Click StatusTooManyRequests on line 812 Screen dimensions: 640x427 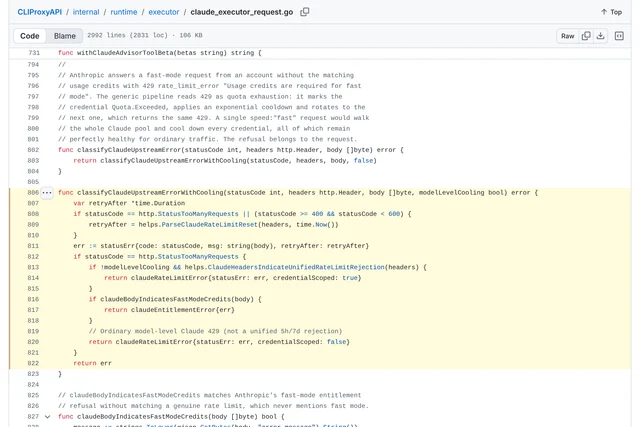coord(198,257)
